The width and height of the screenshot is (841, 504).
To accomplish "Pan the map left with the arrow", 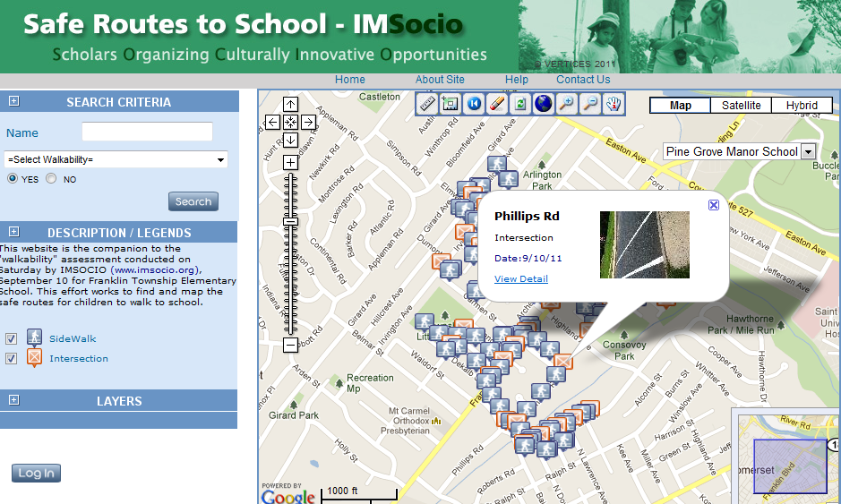I will point(272,123).
